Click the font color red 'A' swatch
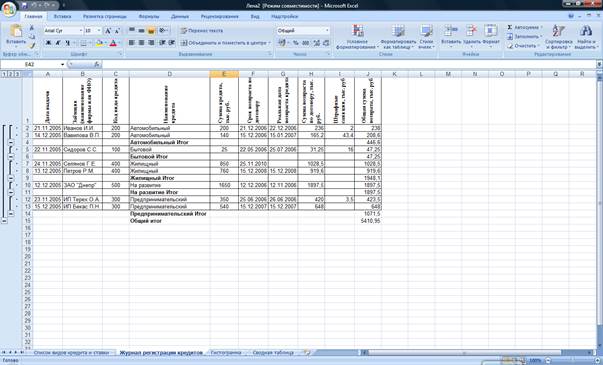Screen dimensions: 603x365 [113, 43]
